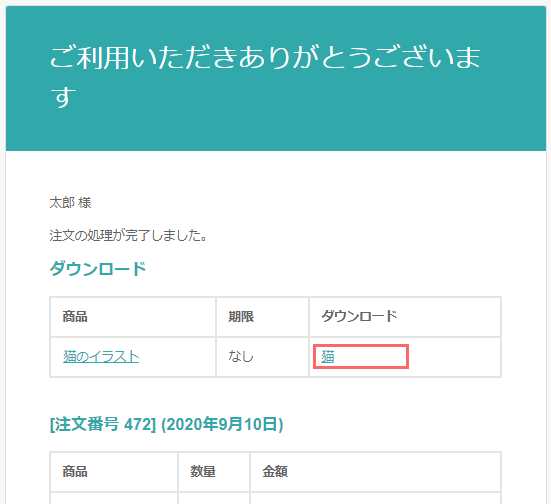Click the empty cell below the 金額 header
Viewport: 551px width, 504px height.
(x=375, y=498)
